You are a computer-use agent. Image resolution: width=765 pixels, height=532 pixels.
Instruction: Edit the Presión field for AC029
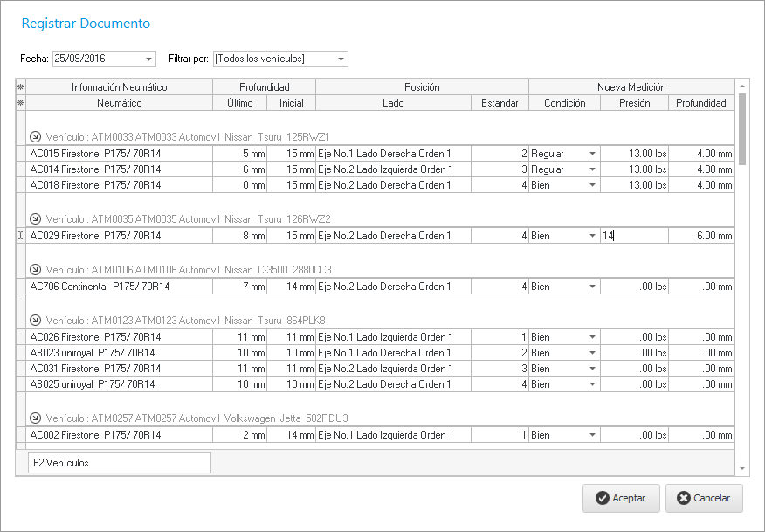coord(635,236)
